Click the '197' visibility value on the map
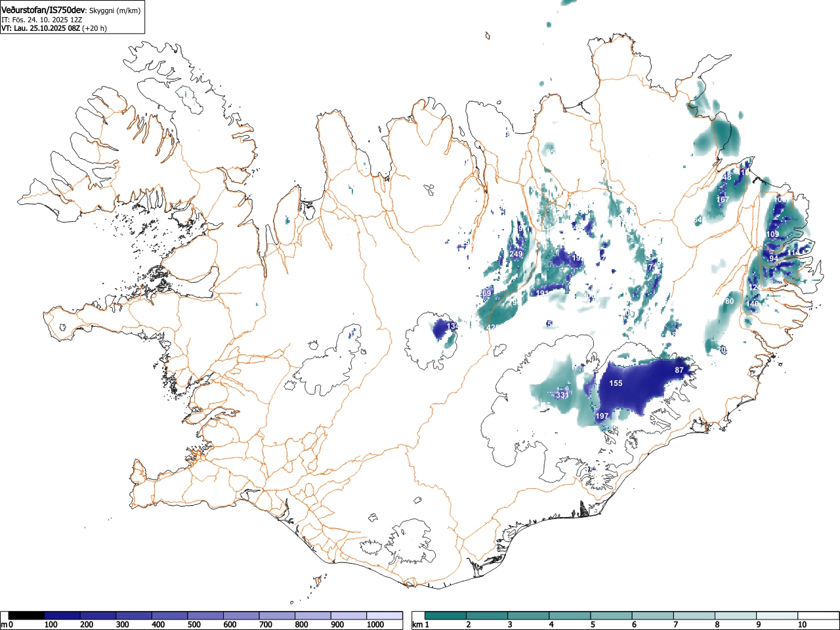 tap(602, 417)
